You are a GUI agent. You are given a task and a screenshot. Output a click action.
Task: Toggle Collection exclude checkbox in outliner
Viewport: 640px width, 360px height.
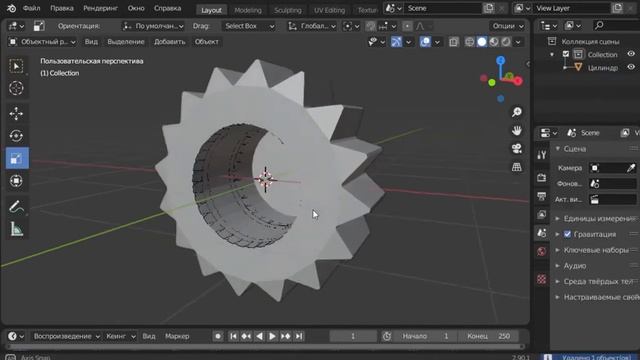point(566,54)
